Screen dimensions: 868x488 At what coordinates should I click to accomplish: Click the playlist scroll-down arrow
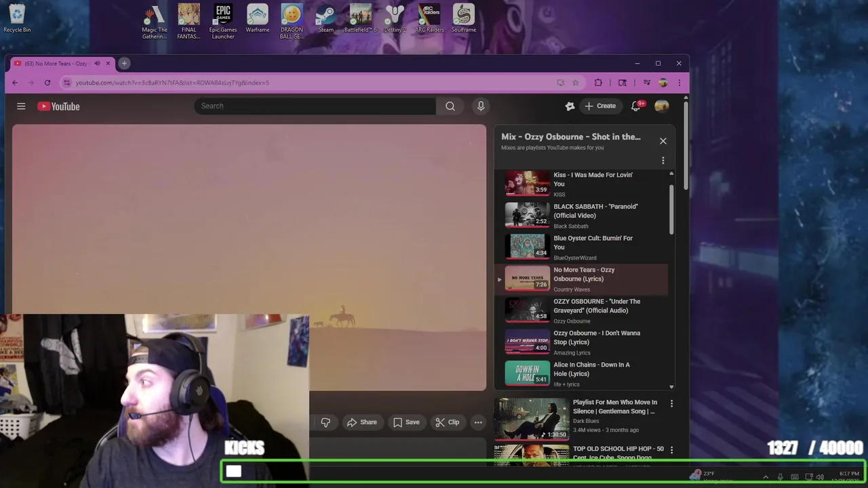[671, 387]
